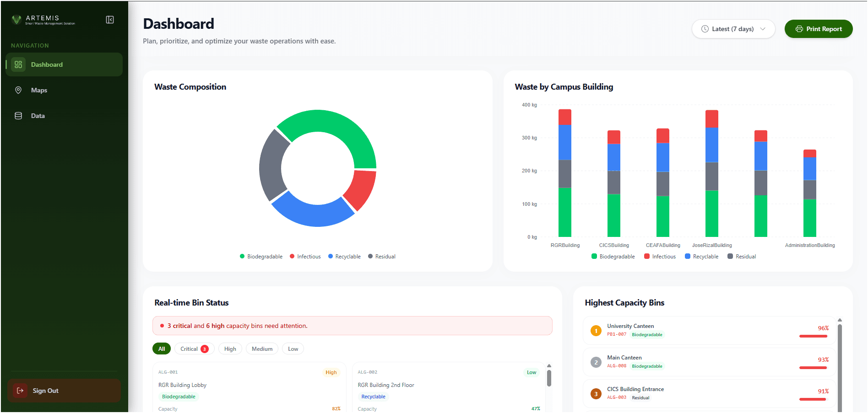Image resolution: width=868 pixels, height=413 pixels.
Task: Click the printer icon in Print Report
Action: coord(799,29)
